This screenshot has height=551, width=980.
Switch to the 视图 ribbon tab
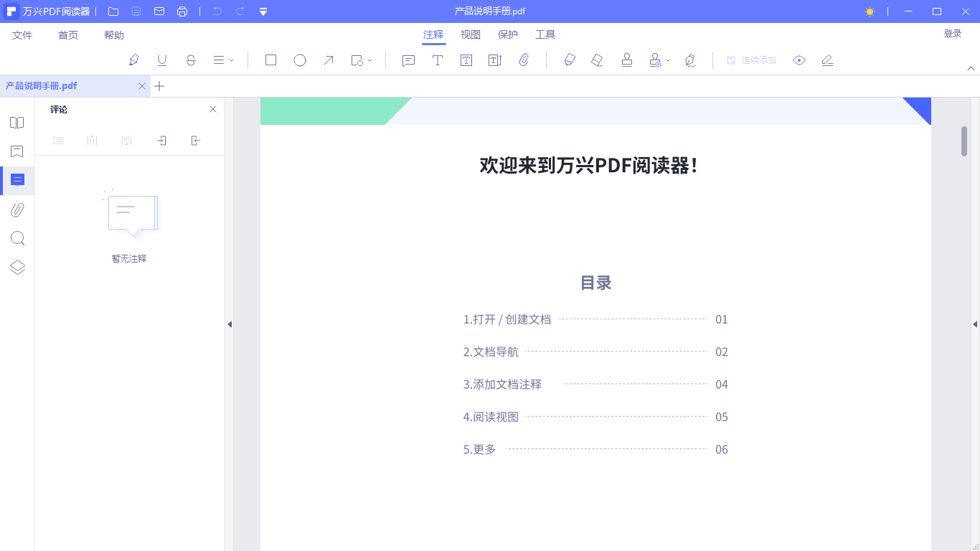(x=470, y=34)
